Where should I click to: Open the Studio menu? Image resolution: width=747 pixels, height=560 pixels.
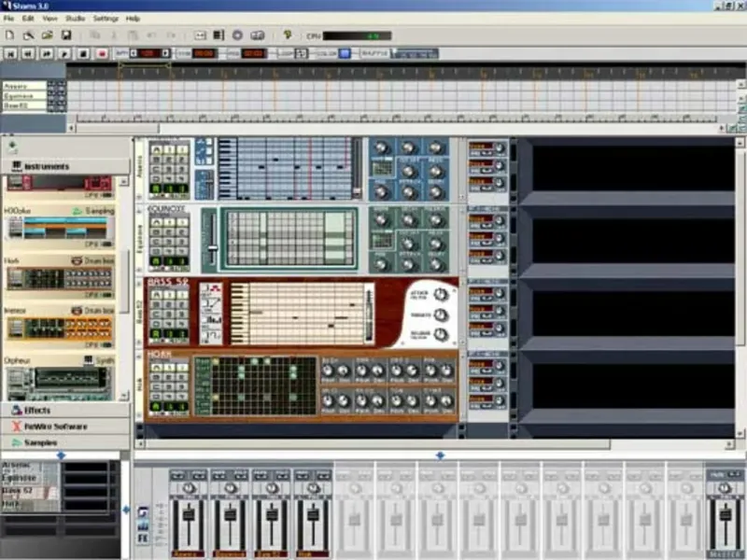tap(75, 19)
